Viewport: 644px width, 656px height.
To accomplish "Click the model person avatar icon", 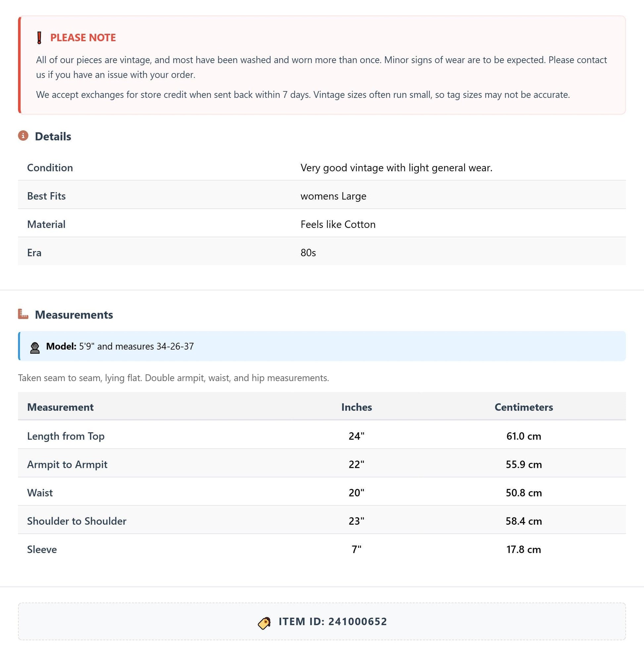I will (35, 348).
